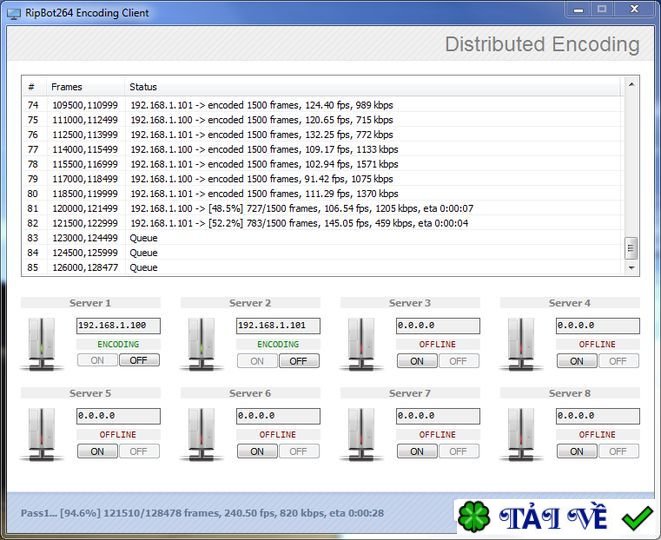The width and height of the screenshot is (661, 540).
Task: Click Server 7 greyed OFF button
Action: 459,451
